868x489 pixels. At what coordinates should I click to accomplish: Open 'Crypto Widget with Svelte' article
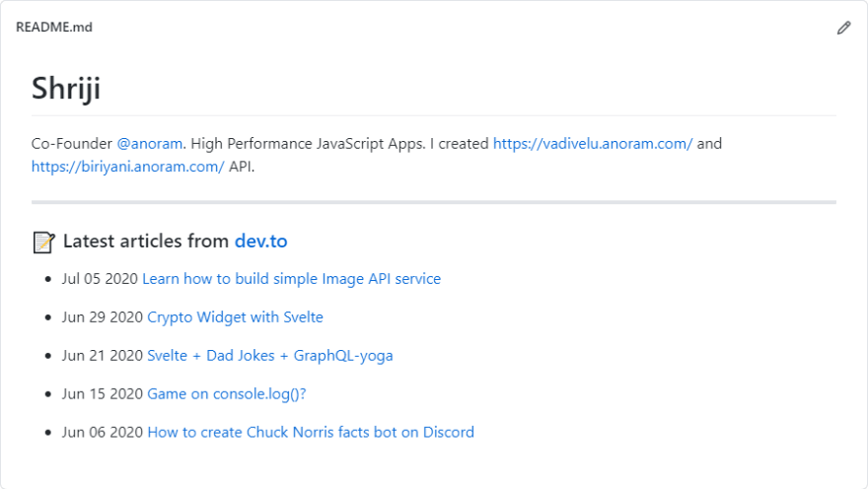(235, 317)
